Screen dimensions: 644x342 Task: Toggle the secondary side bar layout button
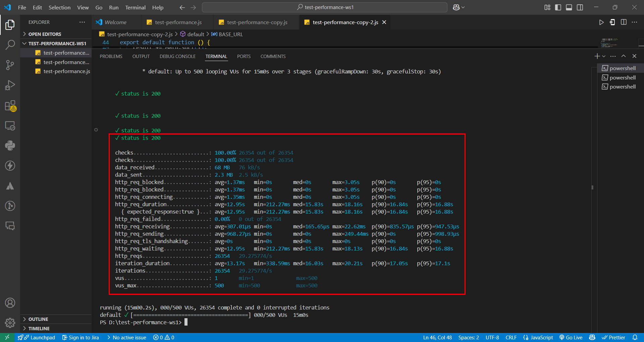(x=580, y=7)
